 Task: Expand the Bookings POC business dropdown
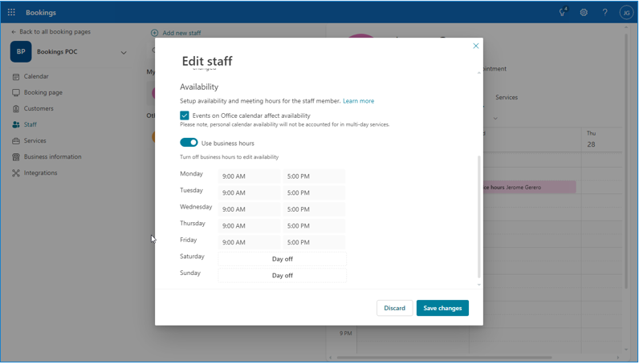pyautogui.click(x=124, y=53)
